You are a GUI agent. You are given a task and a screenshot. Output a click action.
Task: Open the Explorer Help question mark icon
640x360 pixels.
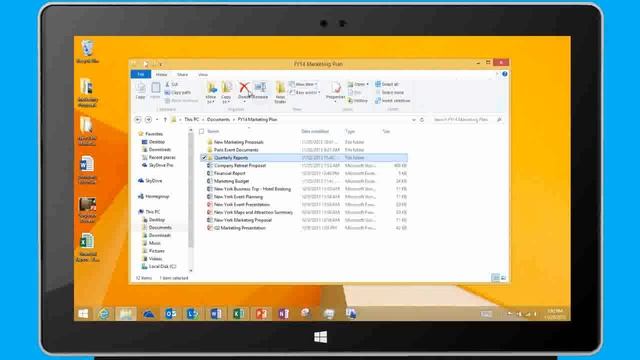tap(505, 74)
